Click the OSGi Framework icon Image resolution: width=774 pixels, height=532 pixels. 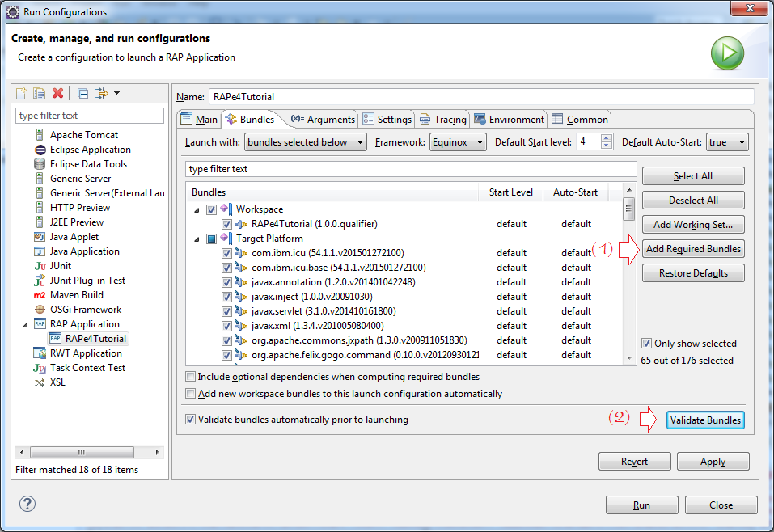coord(40,310)
